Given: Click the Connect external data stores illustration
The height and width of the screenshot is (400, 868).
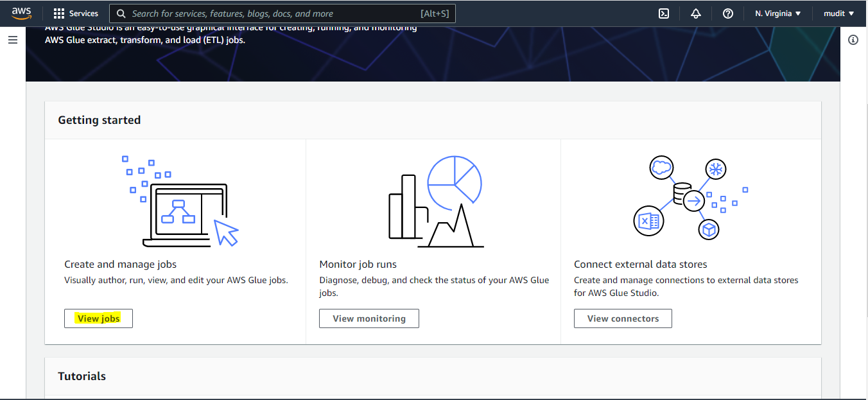Looking at the screenshot, I should point(690,197).
